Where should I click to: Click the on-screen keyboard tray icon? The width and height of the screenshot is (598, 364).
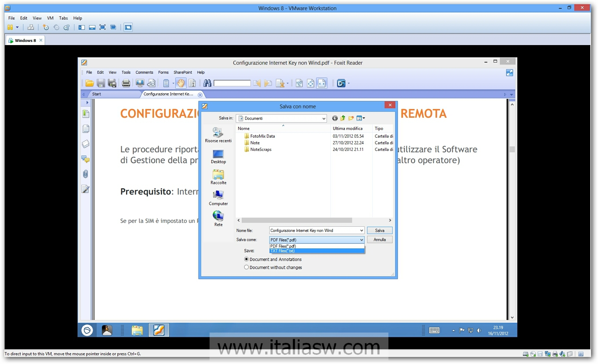pos(434,330)
